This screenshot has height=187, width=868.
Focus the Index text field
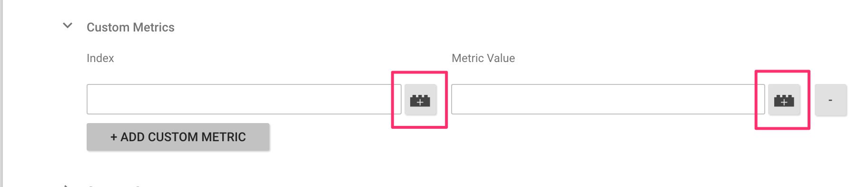244,99
